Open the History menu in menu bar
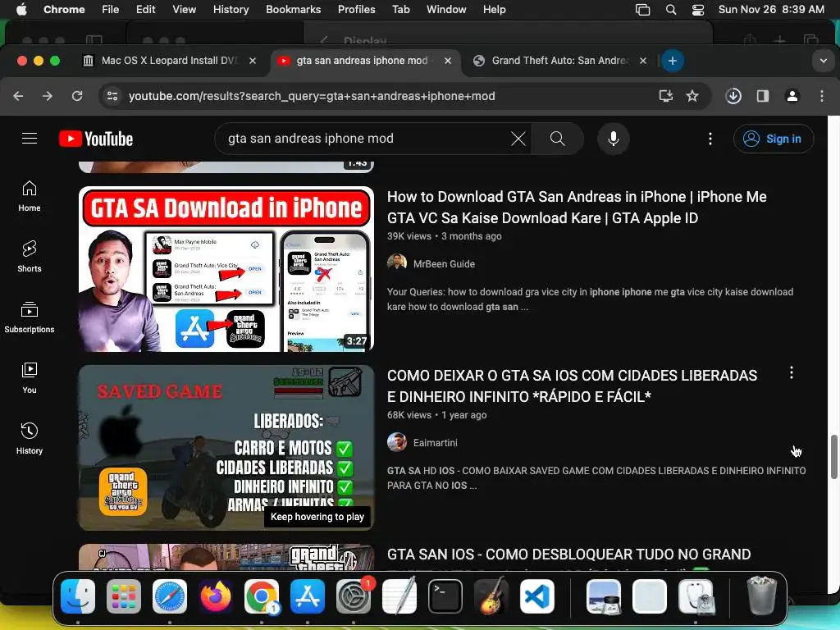 (231, 10)
